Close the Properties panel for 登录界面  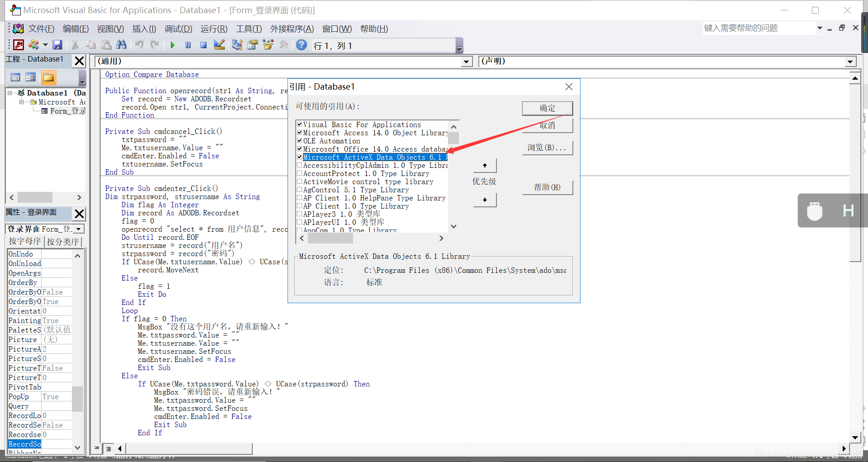click(x=79, y=214)
